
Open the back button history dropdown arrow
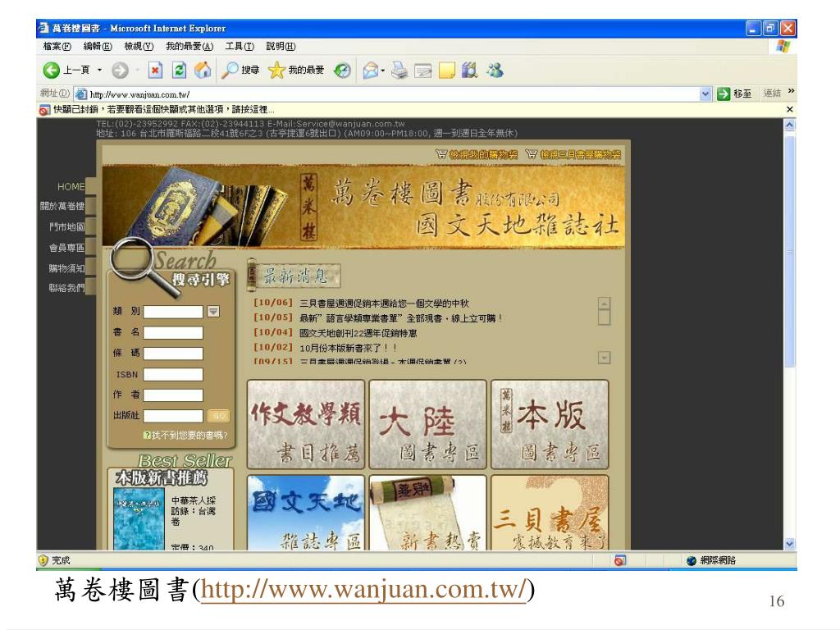pos(99,71)
